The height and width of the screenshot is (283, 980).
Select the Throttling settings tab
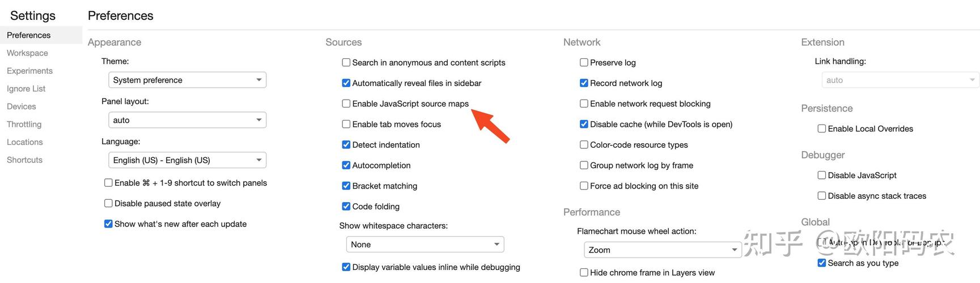24,125
